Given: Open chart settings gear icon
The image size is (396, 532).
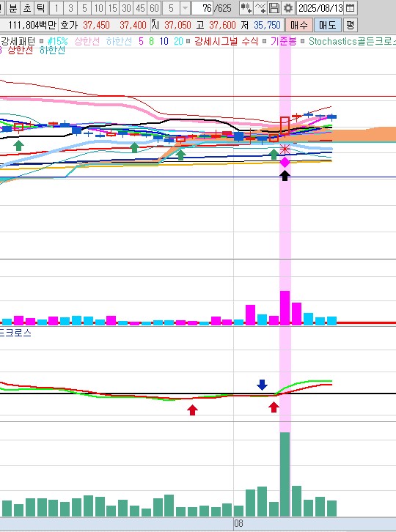Looking at the screenshot, I should (x=288, y=8).
